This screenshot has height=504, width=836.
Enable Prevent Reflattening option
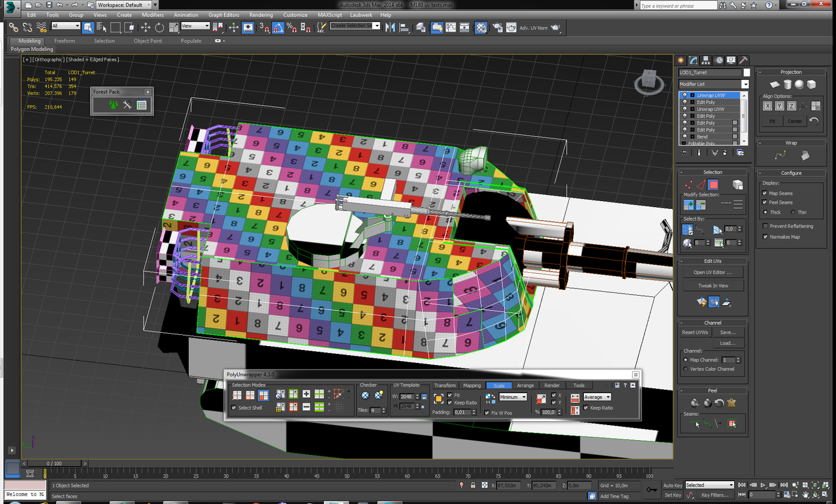pos(765,226)
